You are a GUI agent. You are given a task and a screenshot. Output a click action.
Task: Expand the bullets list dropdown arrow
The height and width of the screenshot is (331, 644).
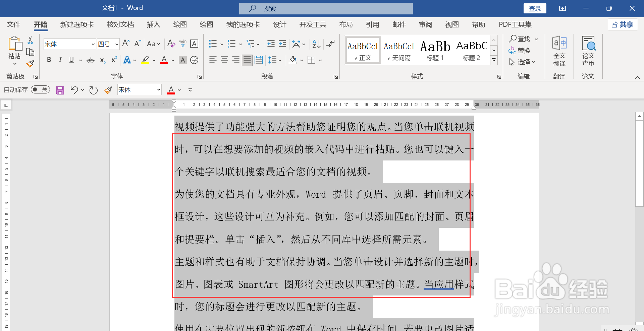(222, 44)
